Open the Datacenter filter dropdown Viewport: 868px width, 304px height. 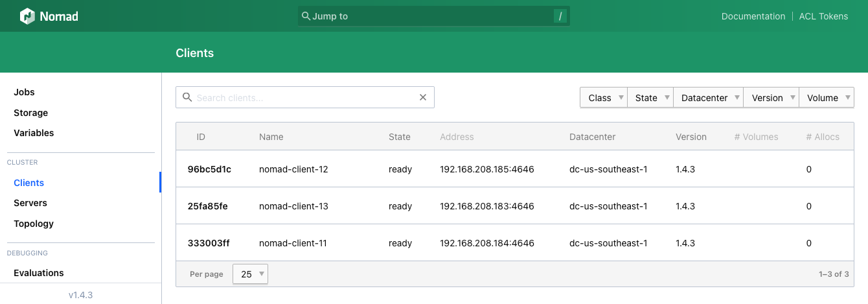[708, 98]
